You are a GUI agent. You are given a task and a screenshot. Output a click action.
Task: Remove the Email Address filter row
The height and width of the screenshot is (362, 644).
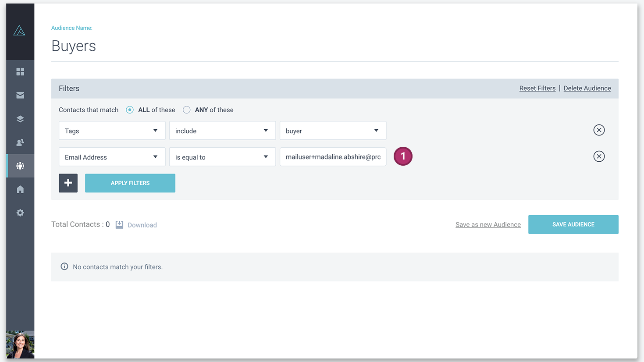[x=599, y=156]
